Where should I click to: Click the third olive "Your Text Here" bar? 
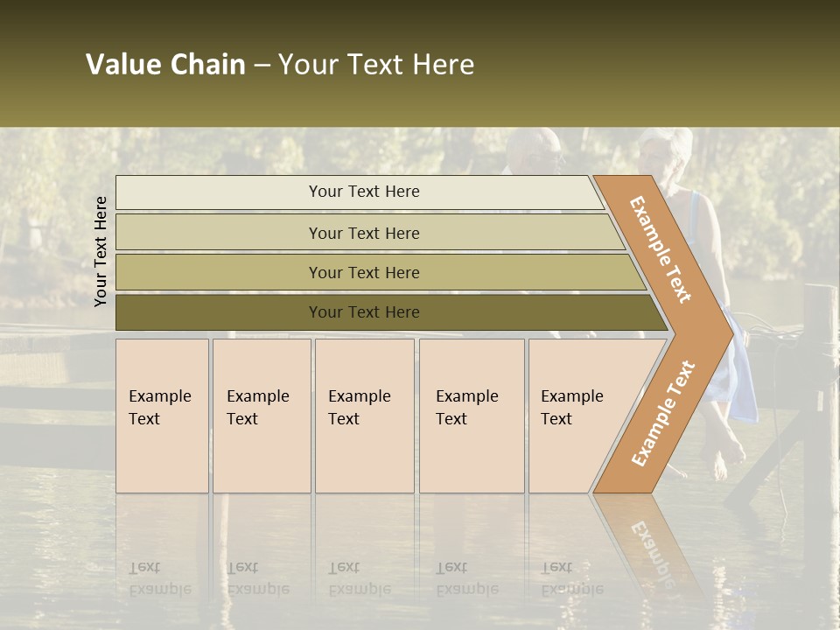click(x=363, y=272)
